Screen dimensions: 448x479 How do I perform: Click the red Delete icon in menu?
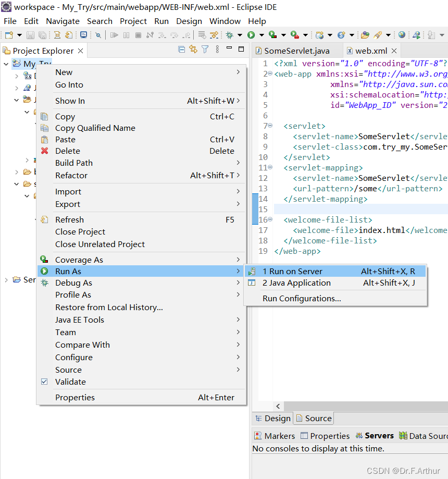[x=45, y=151]
